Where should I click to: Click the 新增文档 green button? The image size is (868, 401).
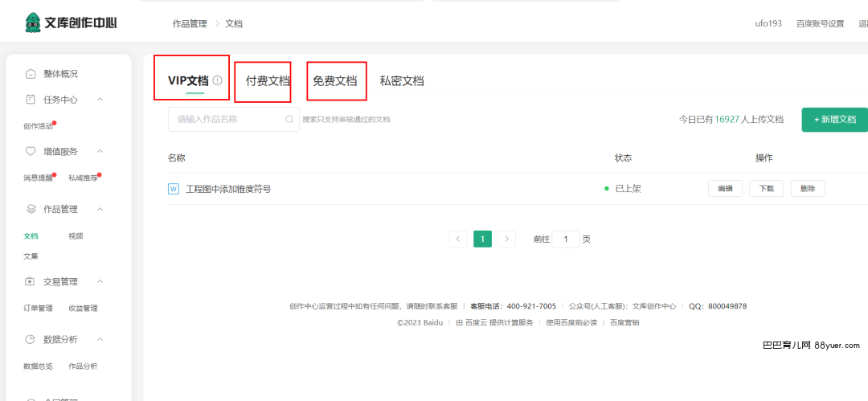tap(835, 120)
